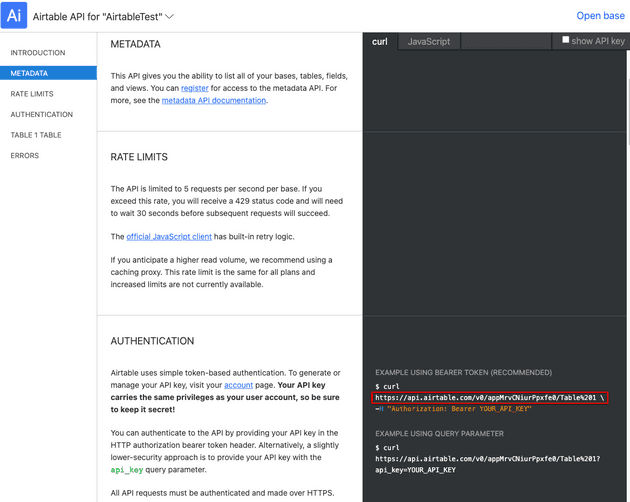The image size is (630, 502).
Task: Select Metadata in the sidebar
Action: 48,73
